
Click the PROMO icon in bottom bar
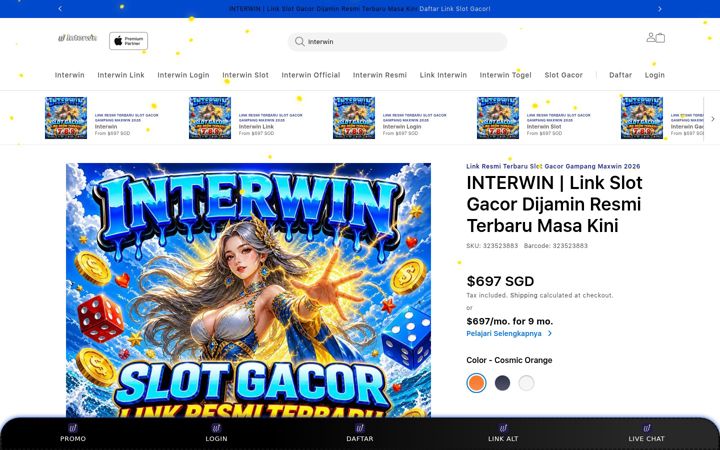coord(73,428)
